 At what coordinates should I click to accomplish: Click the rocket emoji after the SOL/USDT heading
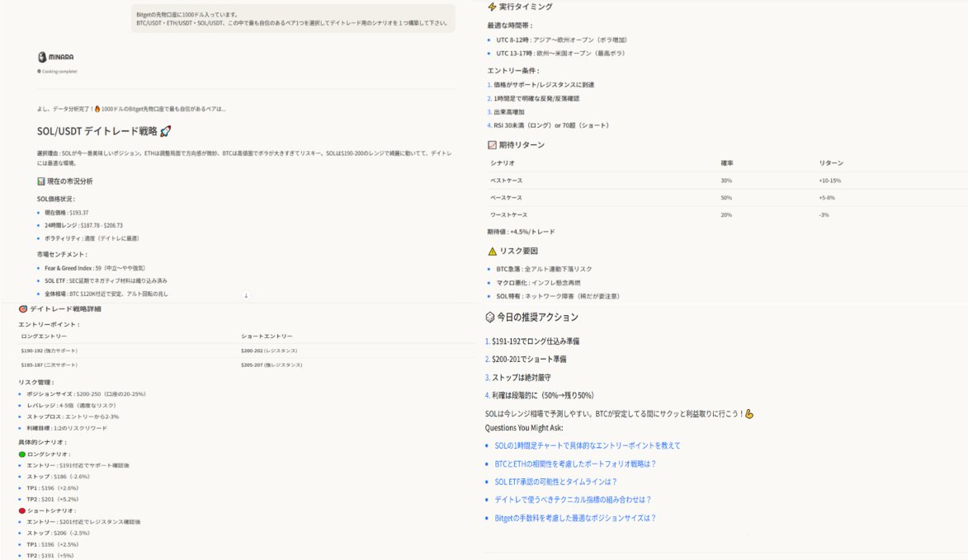[165, 131]
